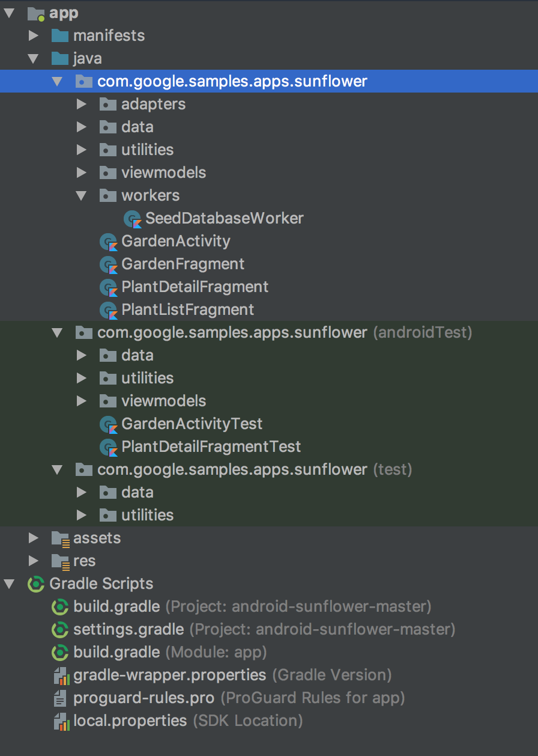Select 'local.properties' label text
The height and width of the screenshot is (756, 538).
(130, 721)
